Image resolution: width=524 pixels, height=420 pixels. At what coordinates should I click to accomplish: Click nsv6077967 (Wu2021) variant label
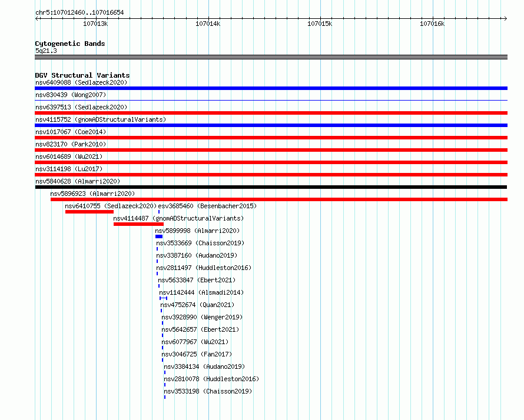click(195, 342)
